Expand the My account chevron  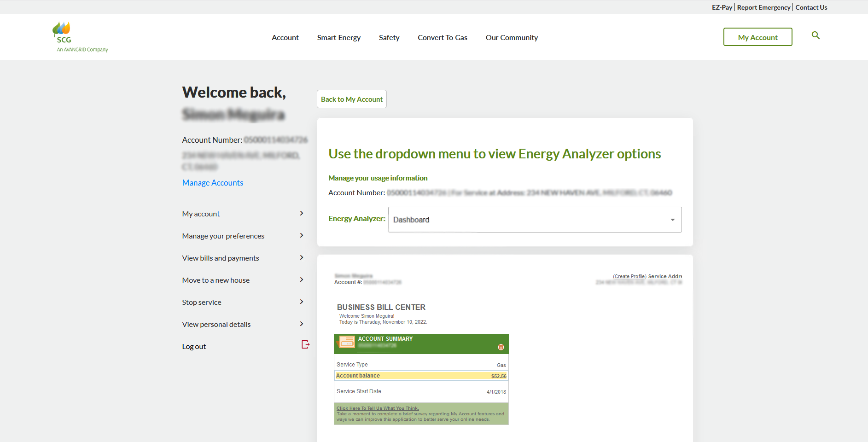click(302, 213)
